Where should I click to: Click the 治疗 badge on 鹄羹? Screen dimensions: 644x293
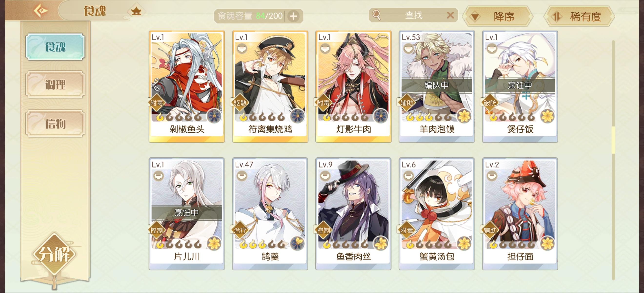tap(240, 230)
